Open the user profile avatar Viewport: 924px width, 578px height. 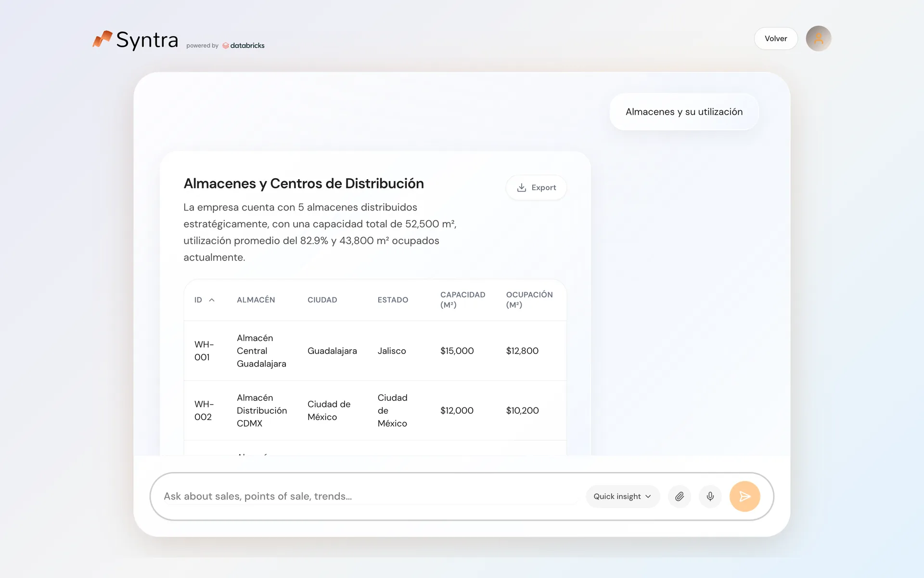pos(818,39)
